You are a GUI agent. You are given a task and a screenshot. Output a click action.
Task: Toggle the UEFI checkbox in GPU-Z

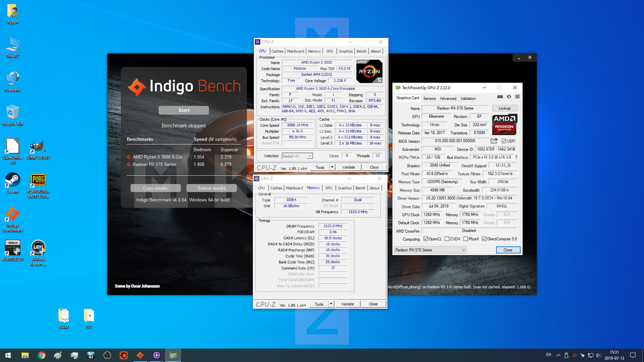click(503, 141)
